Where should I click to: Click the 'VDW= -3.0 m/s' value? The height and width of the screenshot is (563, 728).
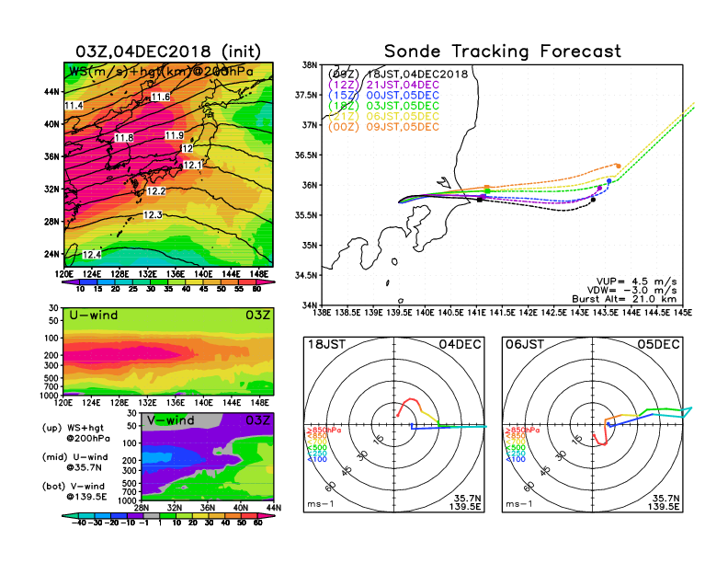[x=631, y=291]
